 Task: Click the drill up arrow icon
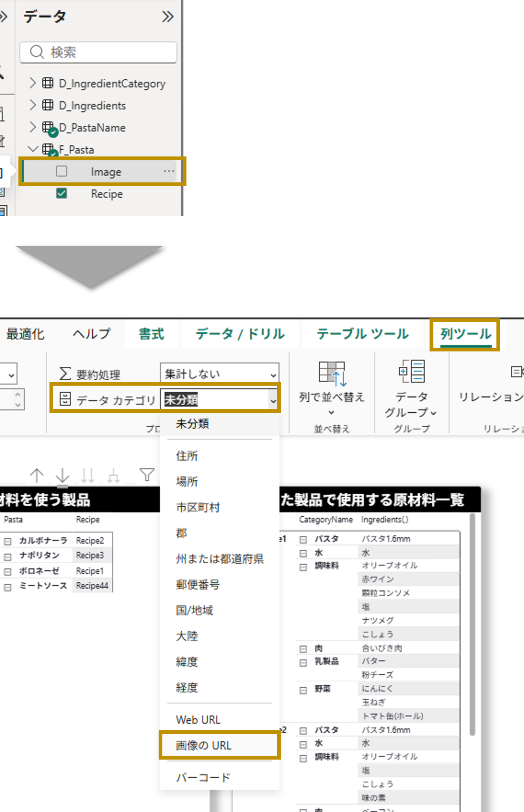point(37,475)
